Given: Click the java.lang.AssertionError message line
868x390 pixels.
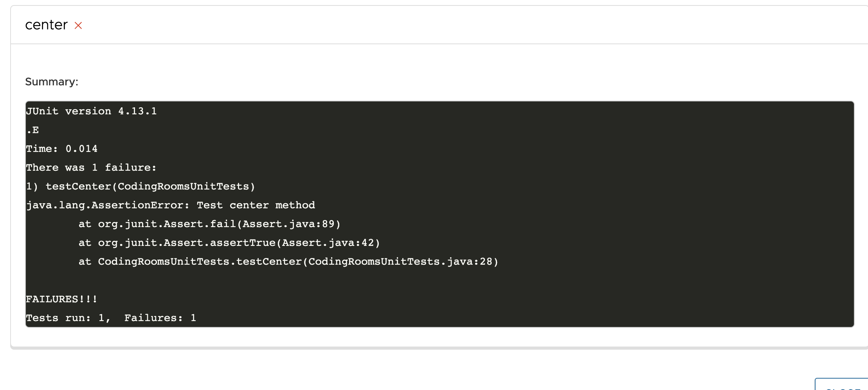Looking at the screenshot, I should pos(171,205).
